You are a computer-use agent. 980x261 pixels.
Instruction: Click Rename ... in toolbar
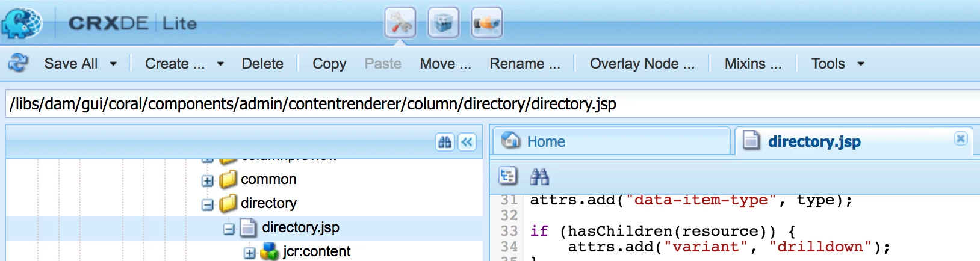click(x=524, y=64)
